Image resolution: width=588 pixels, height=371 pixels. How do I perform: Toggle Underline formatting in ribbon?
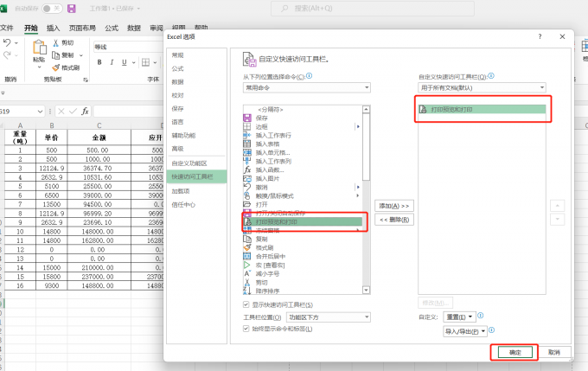click(x=125, y=62)
